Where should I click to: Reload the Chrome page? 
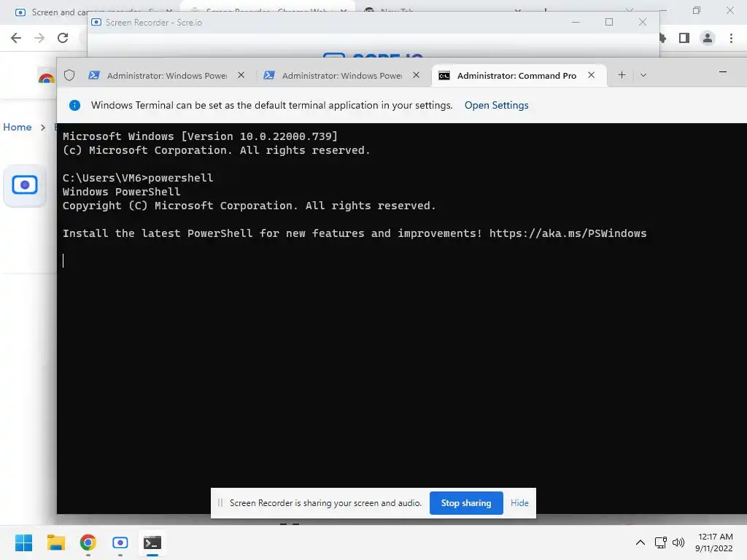click(63, 38)
